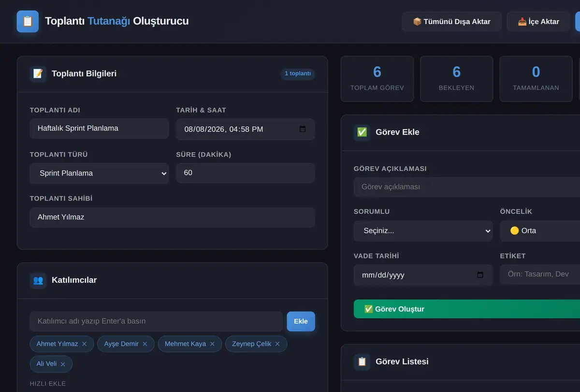Image resolution: width=580 pixels, height=392 pixels.
Task: Click the Ayşe Demir participant chip name
Action: (121, 344)
